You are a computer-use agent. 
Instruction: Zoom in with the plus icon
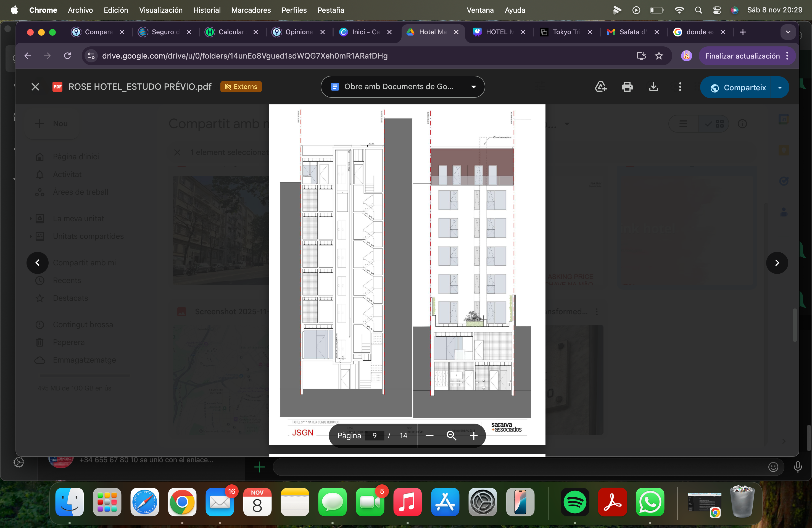tap(474, 435)
